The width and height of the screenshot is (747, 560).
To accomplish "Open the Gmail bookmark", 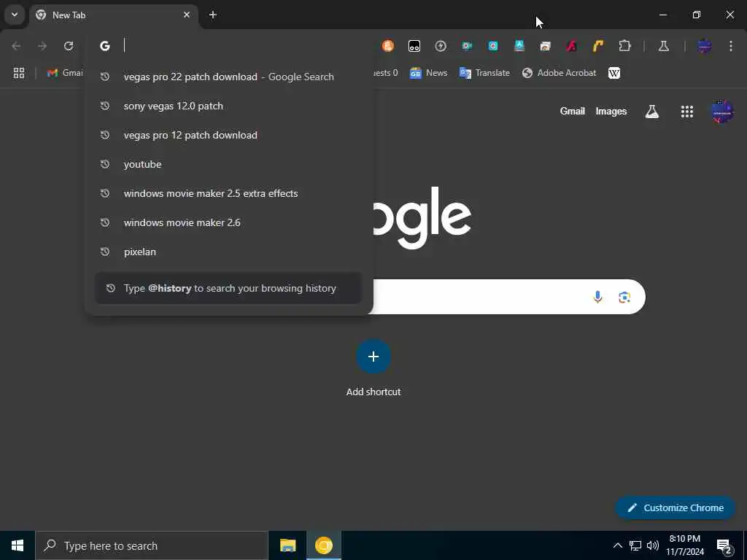I will click(x=65, y=73).
